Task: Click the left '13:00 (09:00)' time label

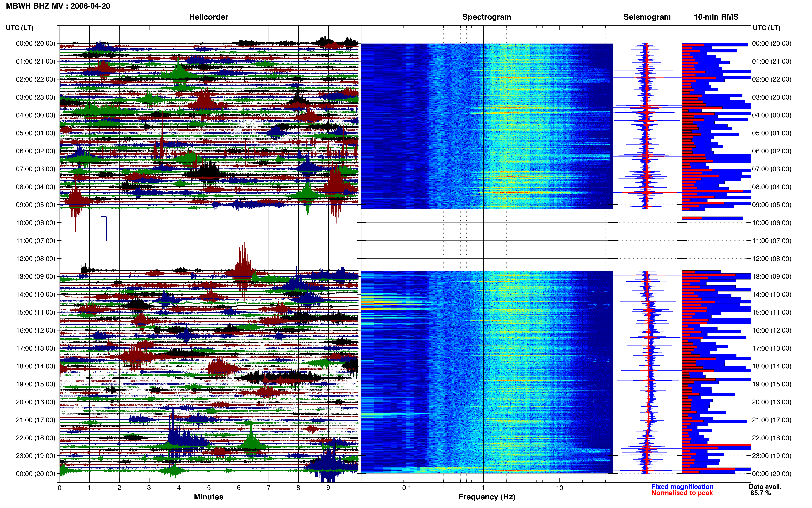Action: point(36,277)
